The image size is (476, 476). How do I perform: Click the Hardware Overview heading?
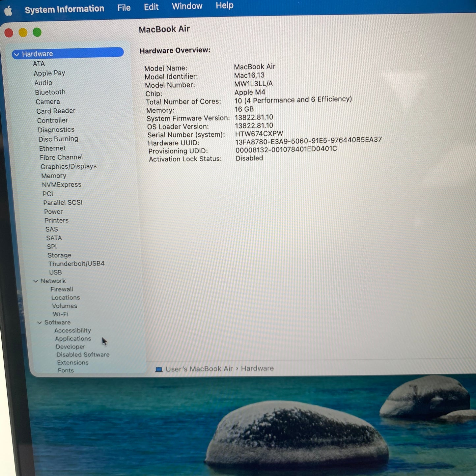click(175, 50)
